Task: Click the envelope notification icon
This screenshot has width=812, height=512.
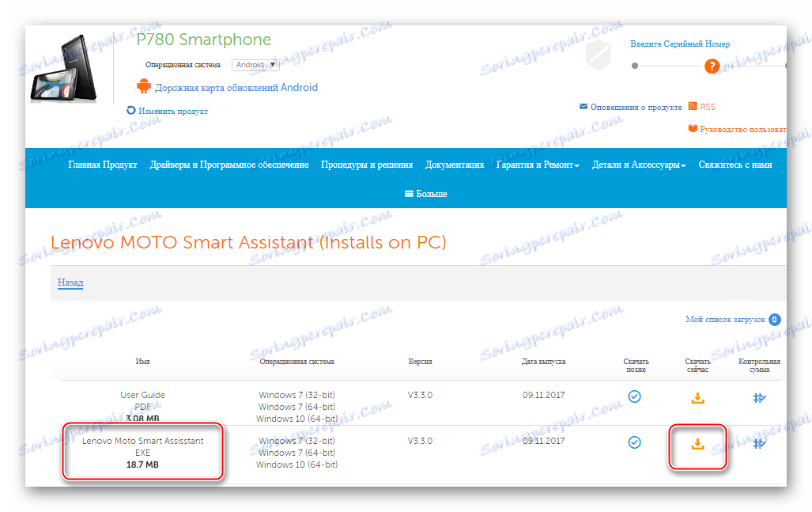Action: (584, 106)
